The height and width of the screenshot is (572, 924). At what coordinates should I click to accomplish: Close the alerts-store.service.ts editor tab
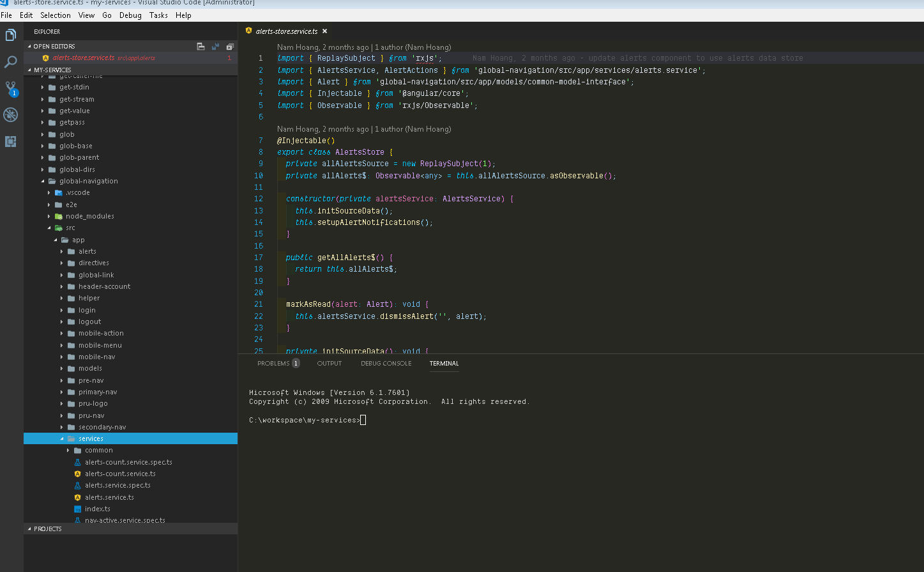click(325, 30)
